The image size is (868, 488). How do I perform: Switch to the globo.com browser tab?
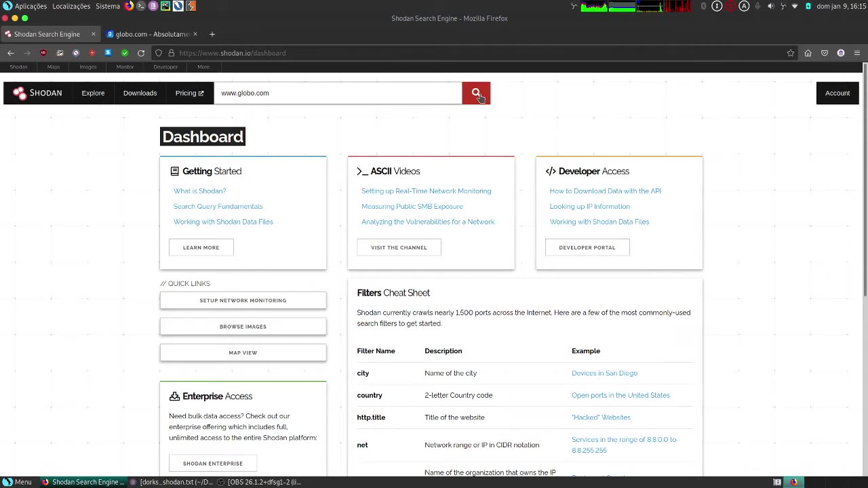click(153, 34)
